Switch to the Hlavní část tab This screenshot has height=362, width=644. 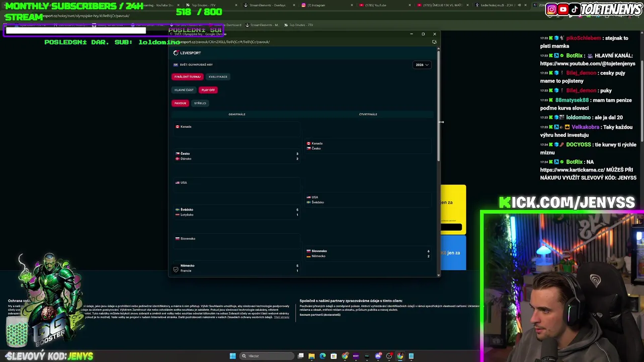tap(184, 90)
